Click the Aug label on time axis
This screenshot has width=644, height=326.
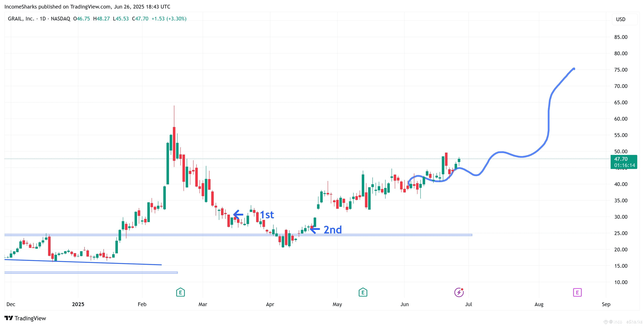point(539,304)
